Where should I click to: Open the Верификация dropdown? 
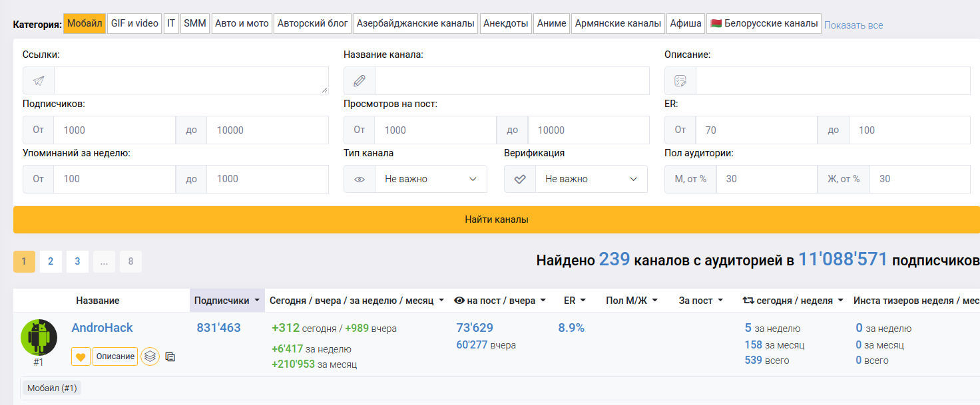(591, 179)
